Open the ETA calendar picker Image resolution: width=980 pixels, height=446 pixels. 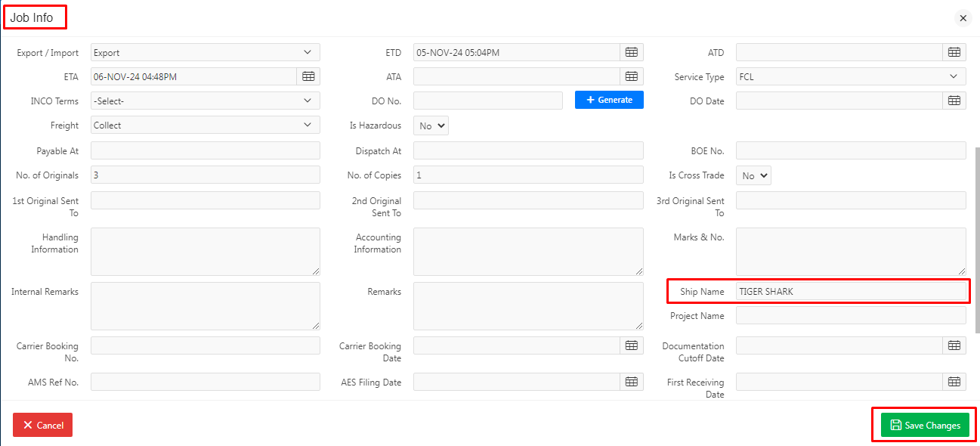[308, 76]
